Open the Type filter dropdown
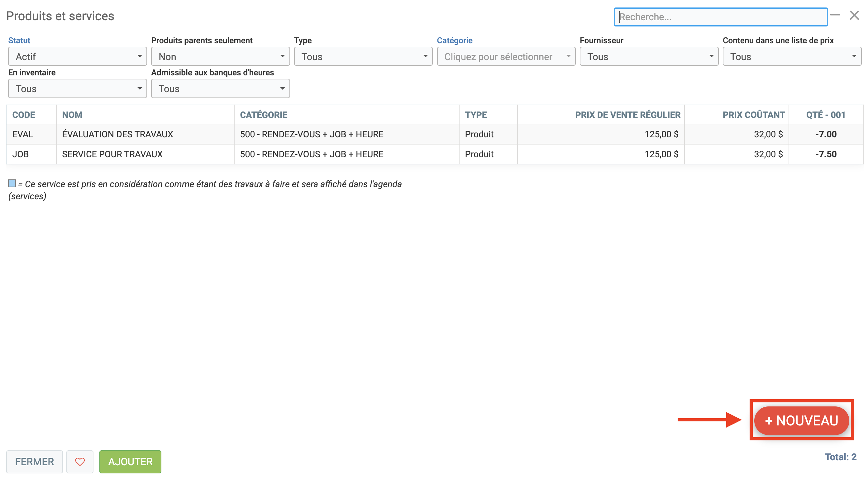 (363, 57)
